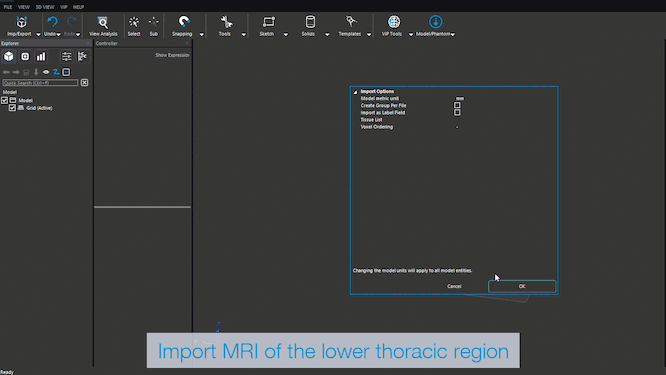The image size is (666, 375).
Task: Click the Explorer down-arrow icon
Action: click(36, 72)
